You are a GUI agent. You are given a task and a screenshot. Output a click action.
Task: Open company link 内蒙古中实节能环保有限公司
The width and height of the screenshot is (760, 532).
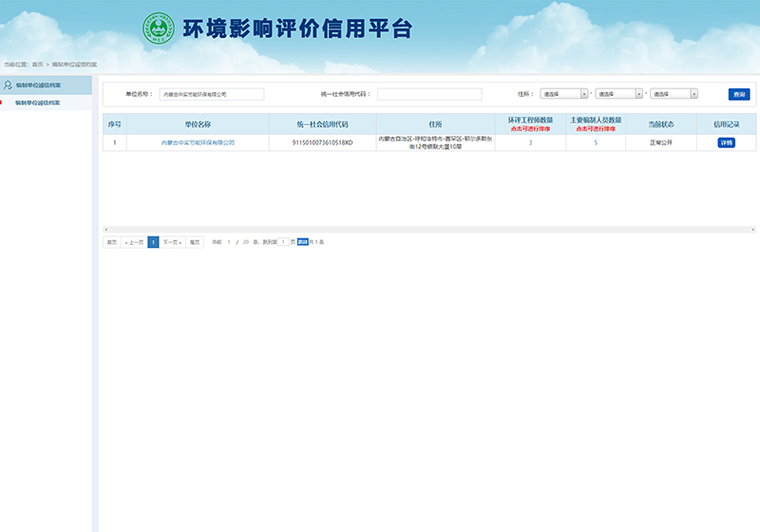198,142
